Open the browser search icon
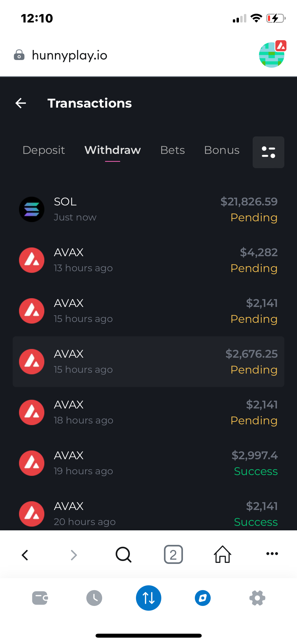 click(x=123, y=554)
